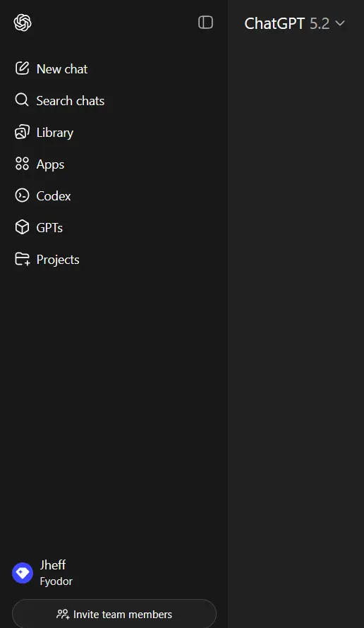
Task: Open Search chats from its label
Action: [71, 100]
